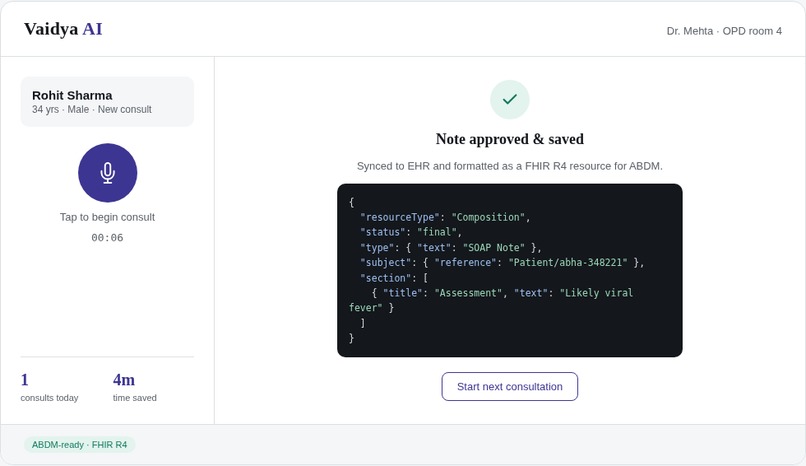This screenshot has width=806, height=466.
Task: Click the 00:06 timer value
Action: [107, 238]
